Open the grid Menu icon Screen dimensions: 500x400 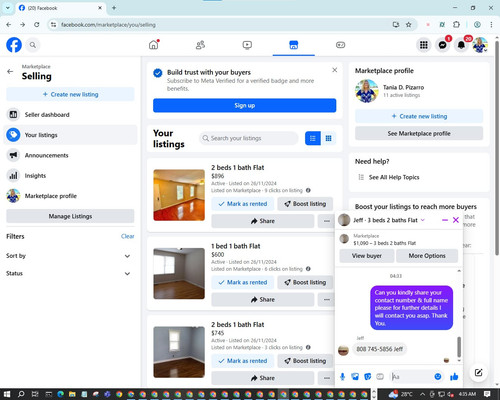(424, 45)
